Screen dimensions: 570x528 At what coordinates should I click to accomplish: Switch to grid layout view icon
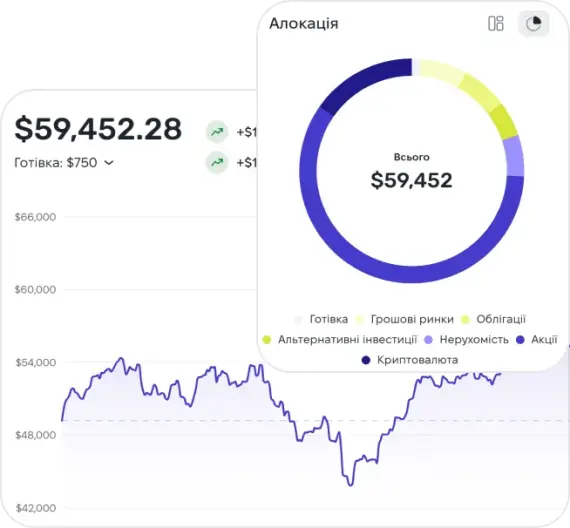pyautogui.click(x=495, y=24)
